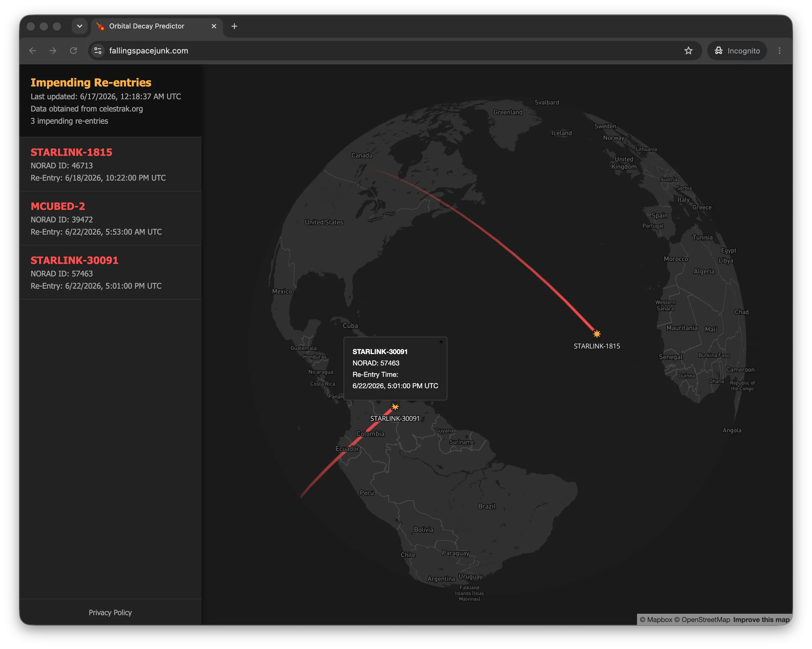Click the STARLINK-30091 re-entry marker on globe

[x=395, y=407]
